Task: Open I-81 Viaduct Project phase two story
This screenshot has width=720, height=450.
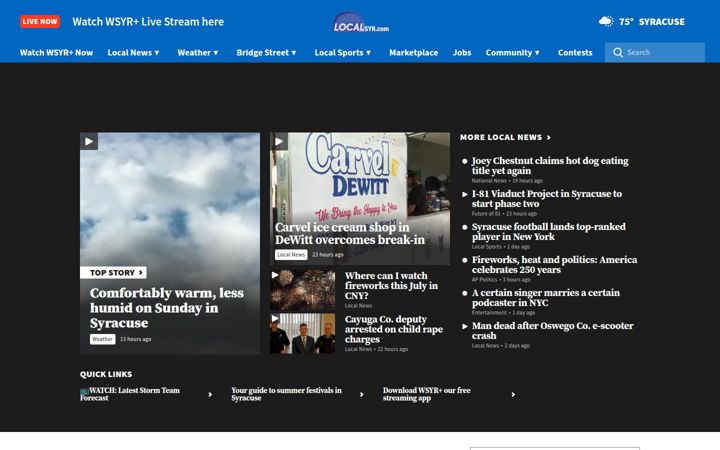Action: [547, 198]
